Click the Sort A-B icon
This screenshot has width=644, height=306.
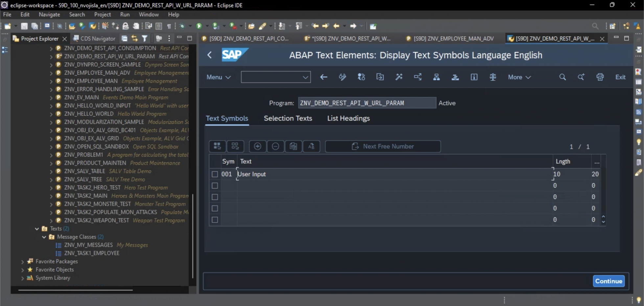coord(311,146)
